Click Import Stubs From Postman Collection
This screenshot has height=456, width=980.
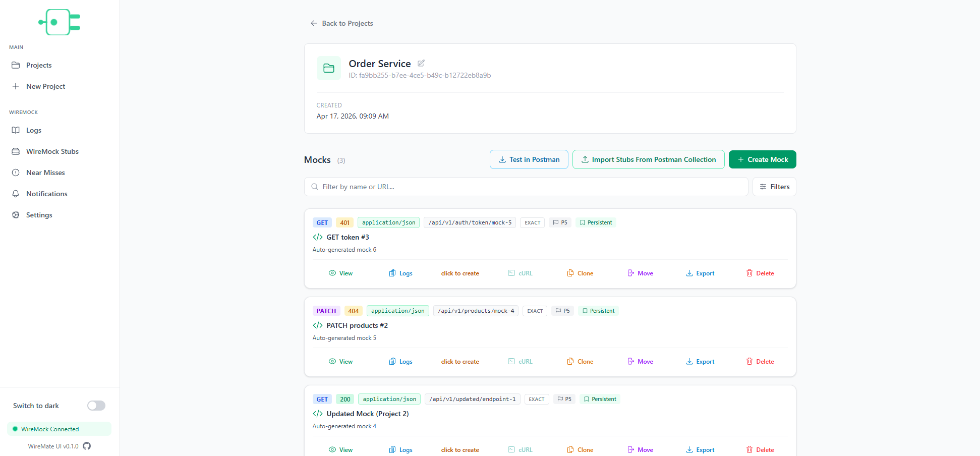pos(648,159)
